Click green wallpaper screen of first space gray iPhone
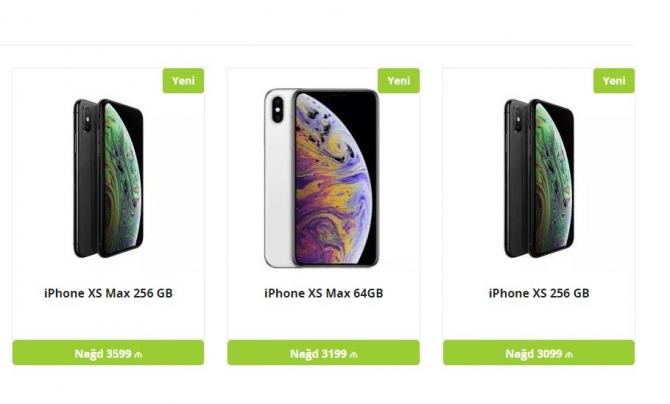Screen dimensions: 670x404 tap(121, 180)
